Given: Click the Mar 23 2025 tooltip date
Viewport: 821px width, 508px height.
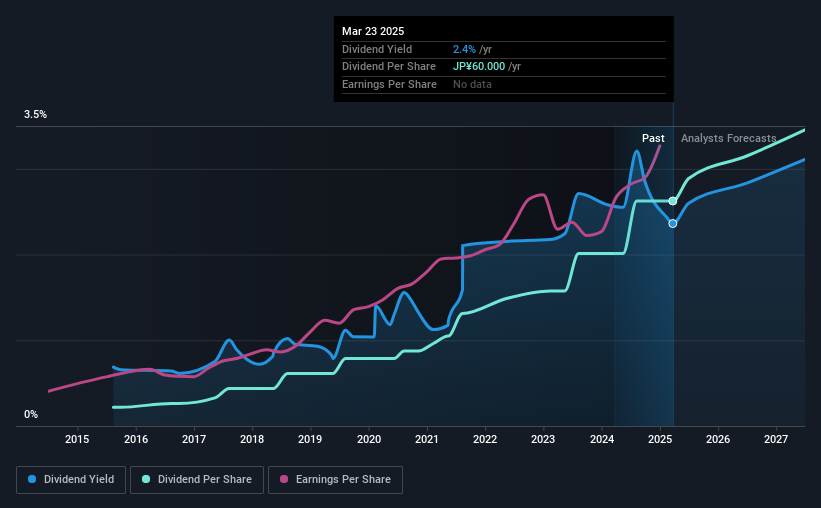Looking at the screenshot, I should click(x=373, y=31).
